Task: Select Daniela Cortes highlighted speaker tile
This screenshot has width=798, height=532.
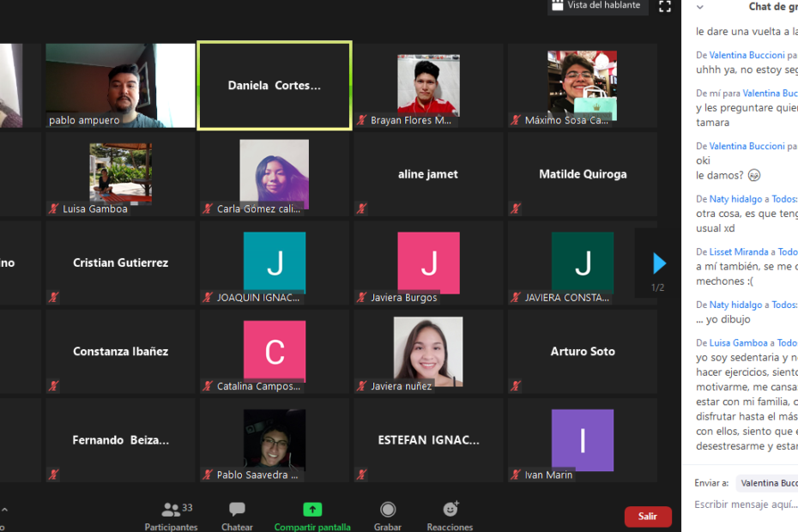Action: 274,86
